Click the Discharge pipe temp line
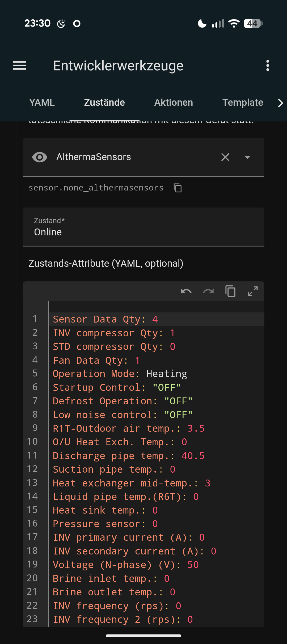Image resolution: width=287 pixels, height=644 pixels. click(x=129, y=456)
